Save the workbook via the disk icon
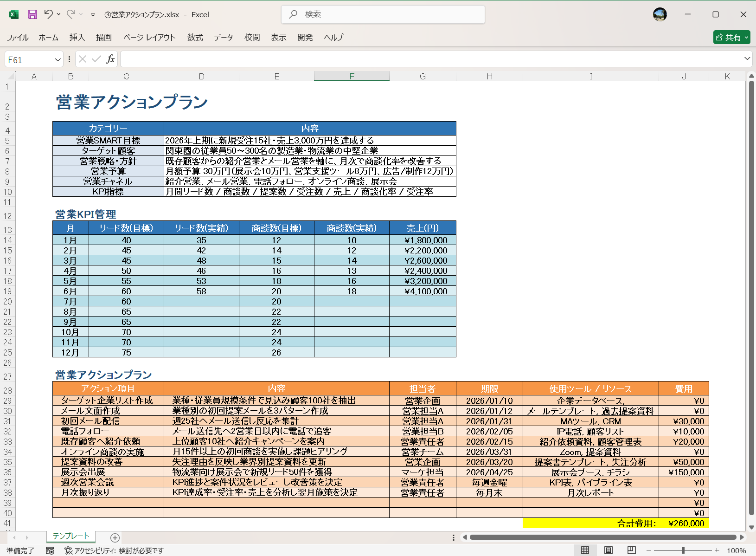The image size is (756, 556). point(32,14)
